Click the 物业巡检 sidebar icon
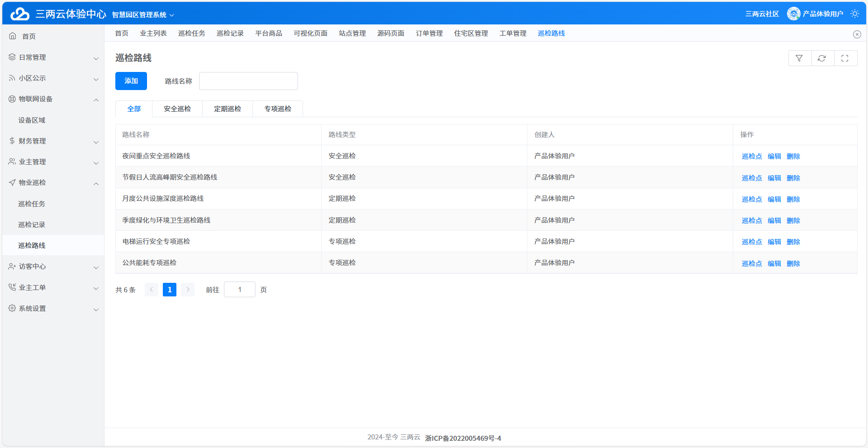The width and height of the screenshot is (868, 448). (x=11, y=182)
